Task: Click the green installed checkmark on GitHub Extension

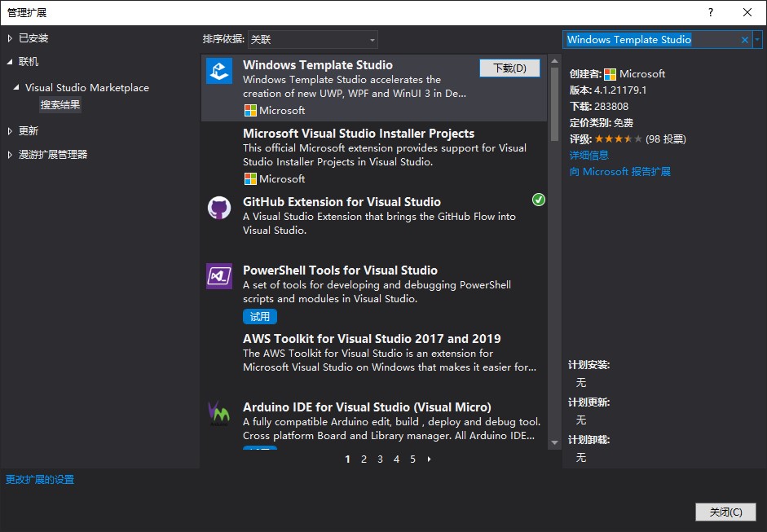Action: tap(538, 200)
